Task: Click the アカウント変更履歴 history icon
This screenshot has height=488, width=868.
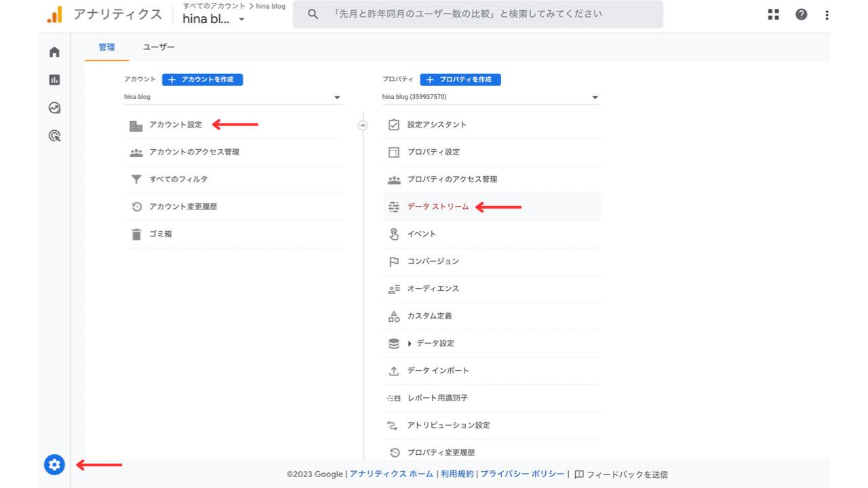Action: 136,207
